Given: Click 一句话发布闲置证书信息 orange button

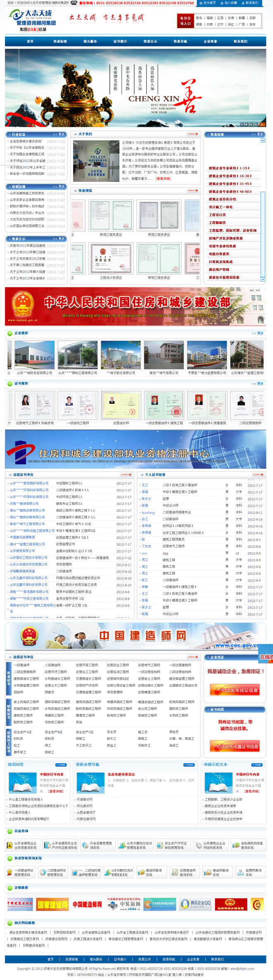Looking at the screenshot, I should tap(235, 746).
